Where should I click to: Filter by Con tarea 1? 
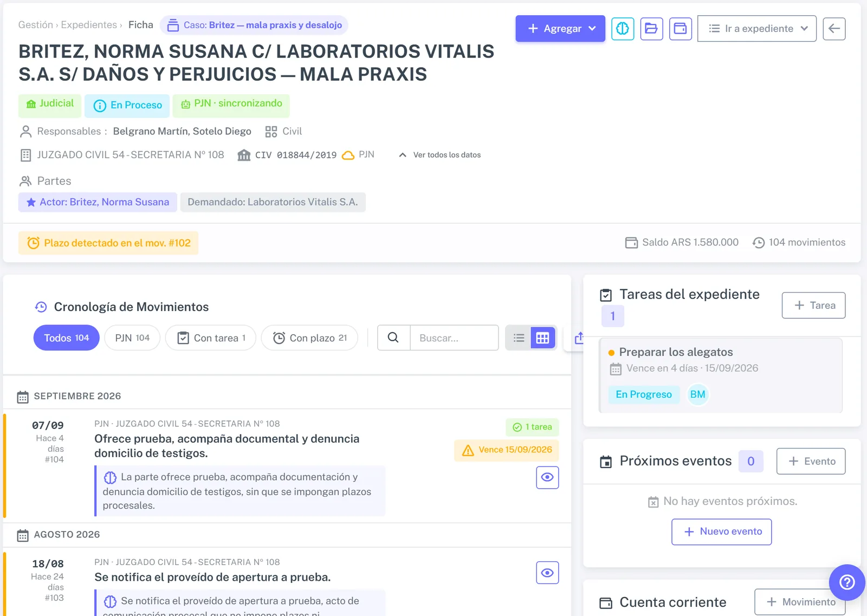[x=211, y=338]
